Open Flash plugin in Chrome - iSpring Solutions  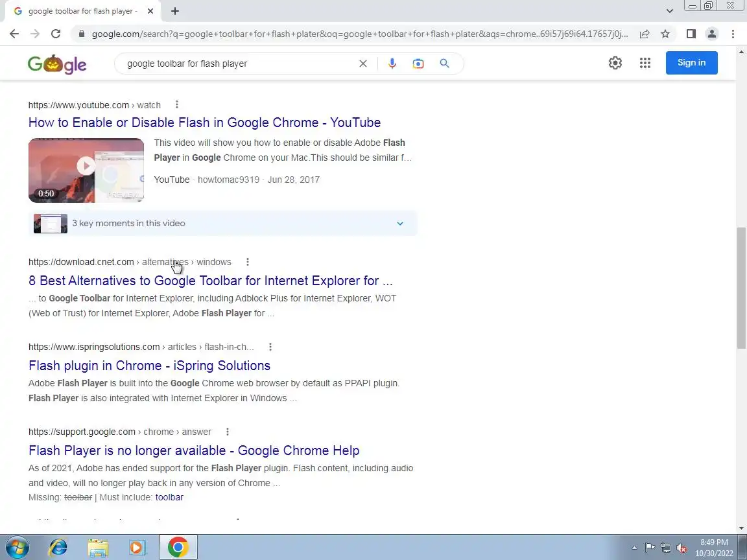pyautogui.click(x=150, y=366)
